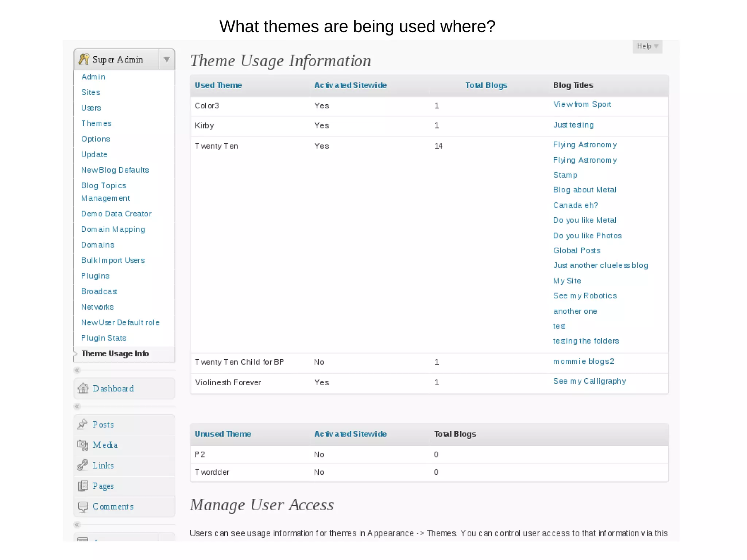Open the first Flying Astronomy link
The image size is (747, 560).
point(585,145)
